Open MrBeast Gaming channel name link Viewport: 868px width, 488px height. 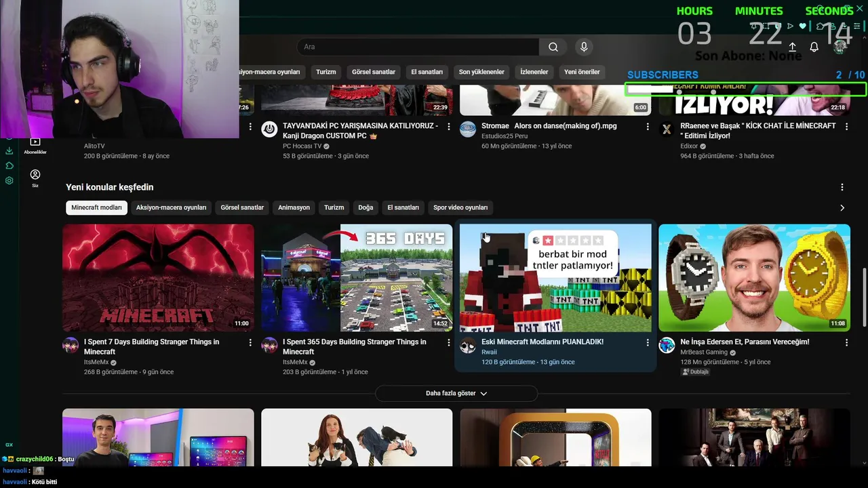704,352
